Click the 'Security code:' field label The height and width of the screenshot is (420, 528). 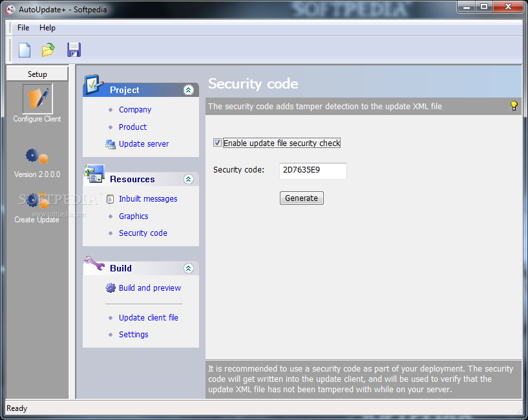tap(238, 170)
